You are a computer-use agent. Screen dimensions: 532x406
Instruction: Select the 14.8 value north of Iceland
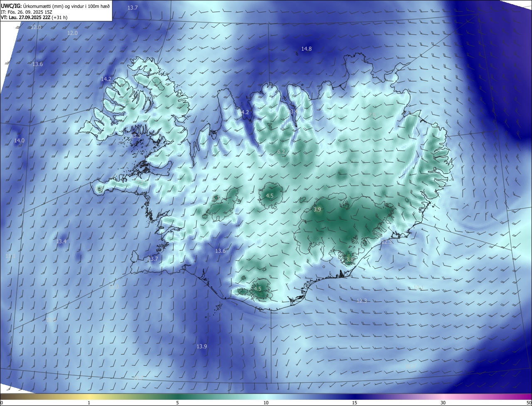tap(306, 49)
